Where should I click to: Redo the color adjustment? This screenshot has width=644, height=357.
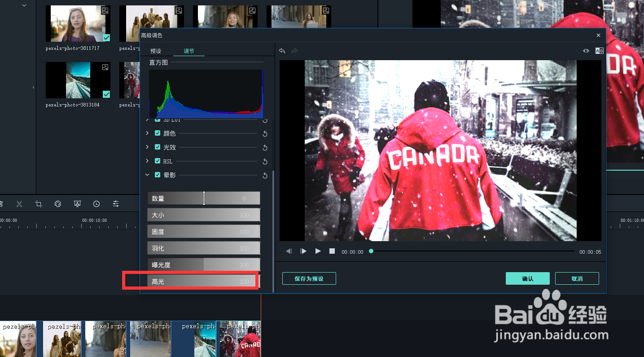coord(295,51)
